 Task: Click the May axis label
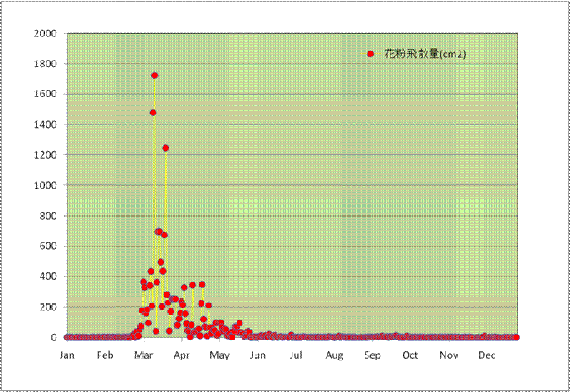220,355
